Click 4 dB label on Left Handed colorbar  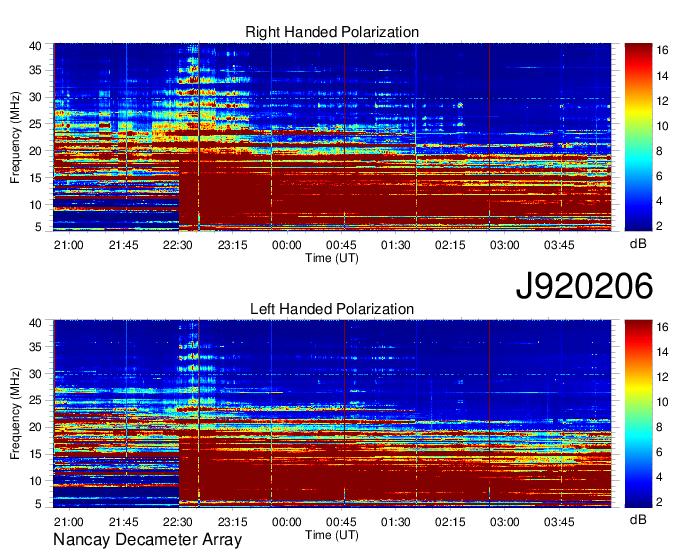point(659,477)
